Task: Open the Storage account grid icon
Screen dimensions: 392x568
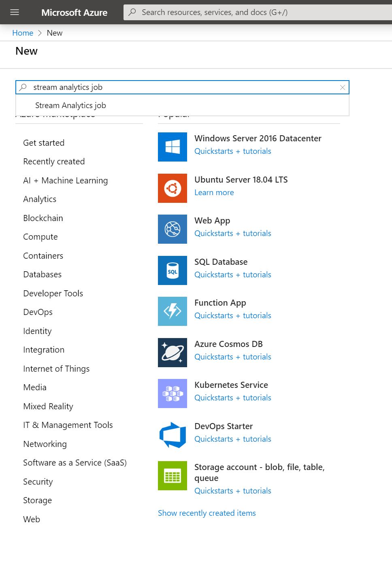Action: click(x=172, y=476)
